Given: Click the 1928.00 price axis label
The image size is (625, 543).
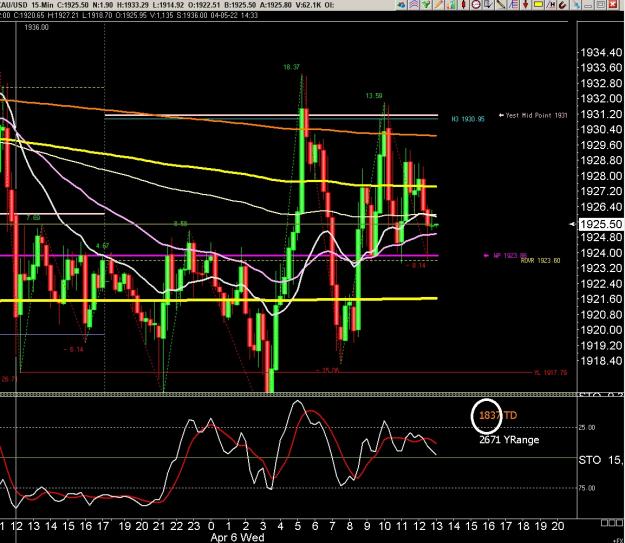Looking at the screenshot, I should coord(601,176).
